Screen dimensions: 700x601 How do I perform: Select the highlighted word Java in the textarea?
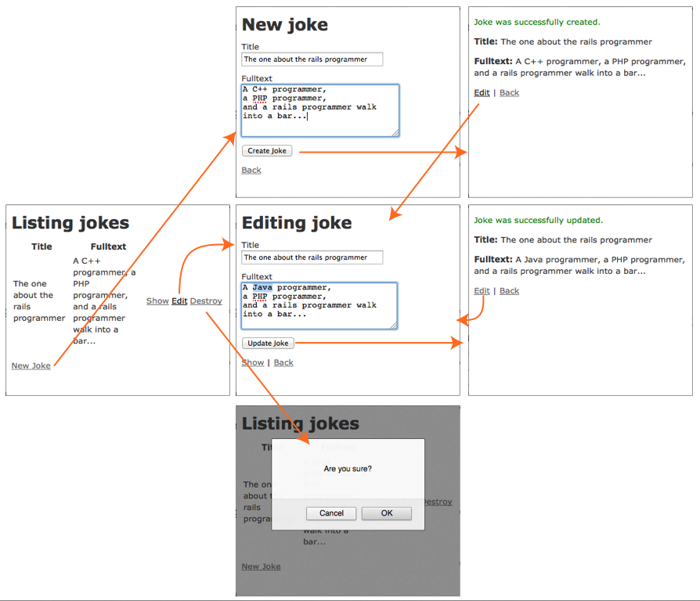262,287
